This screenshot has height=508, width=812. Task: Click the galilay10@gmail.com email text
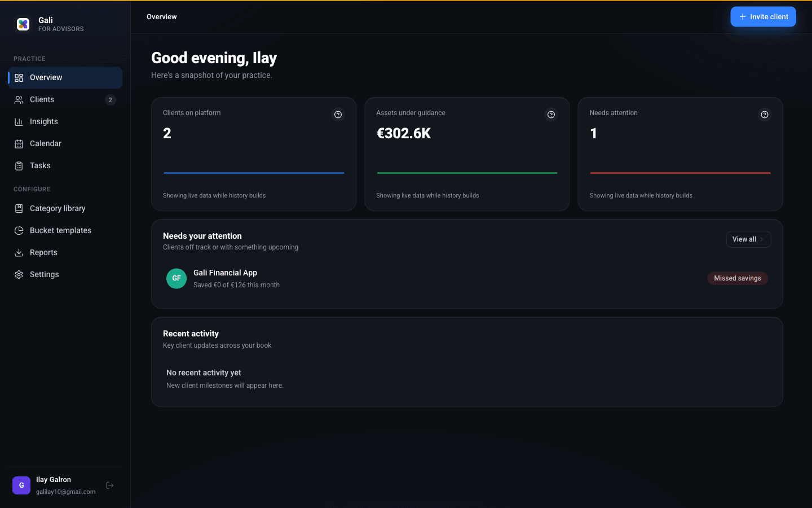pos(66,492)
